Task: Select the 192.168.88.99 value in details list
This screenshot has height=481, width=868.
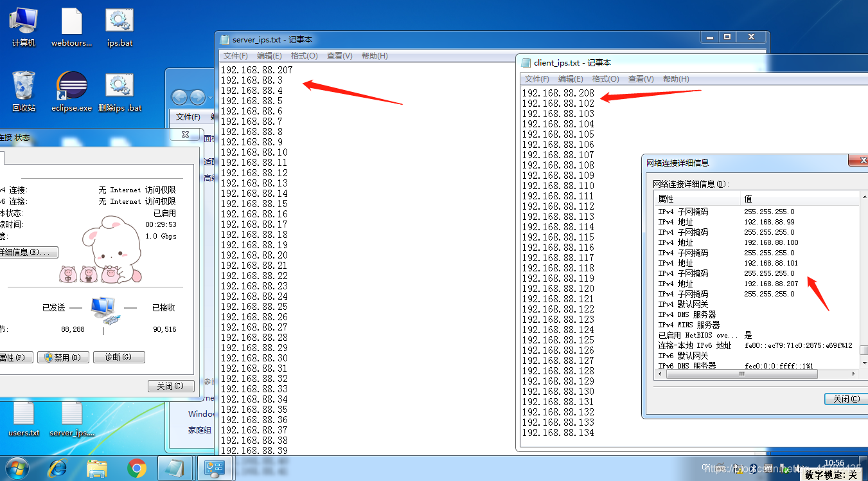Action: [x=769, y=222]
